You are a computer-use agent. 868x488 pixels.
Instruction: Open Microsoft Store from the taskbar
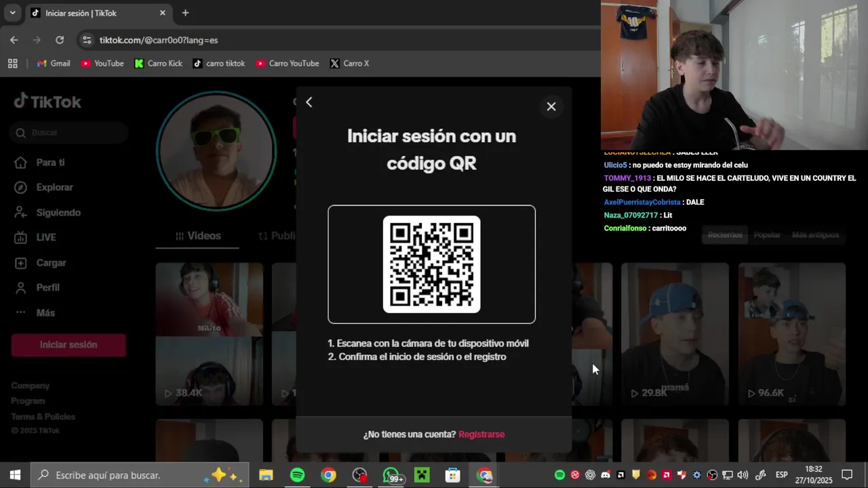(x=453, y=475)
